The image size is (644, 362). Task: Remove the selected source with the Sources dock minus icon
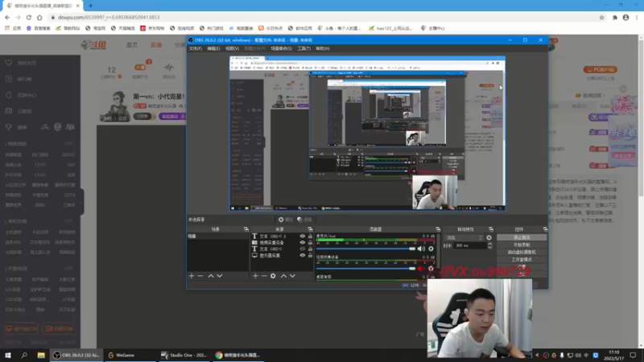(x=264, y=276)
